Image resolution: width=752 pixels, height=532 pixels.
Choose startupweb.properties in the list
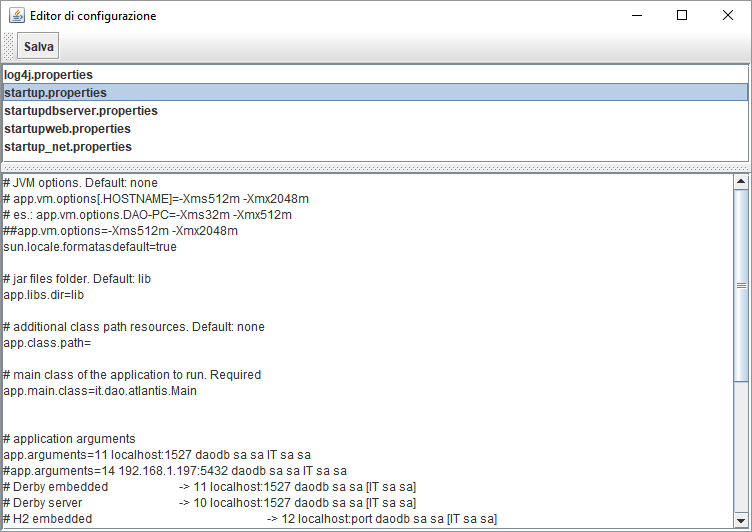[x=375, y=129]
